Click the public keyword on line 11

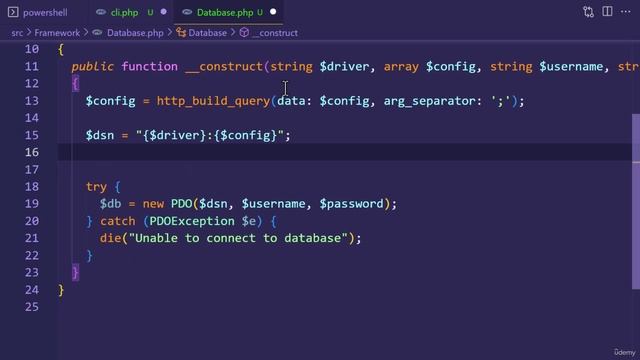(x=93, y=67)
